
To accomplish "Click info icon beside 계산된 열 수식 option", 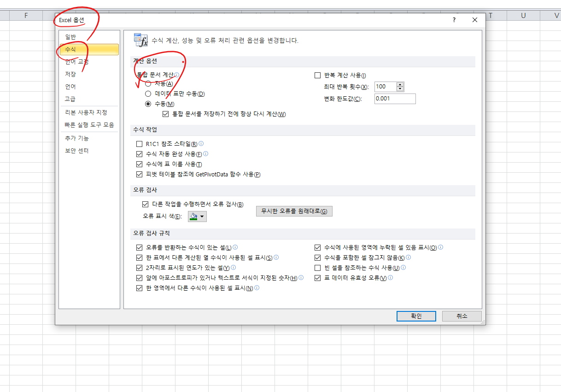I will [x=276, y=257].
